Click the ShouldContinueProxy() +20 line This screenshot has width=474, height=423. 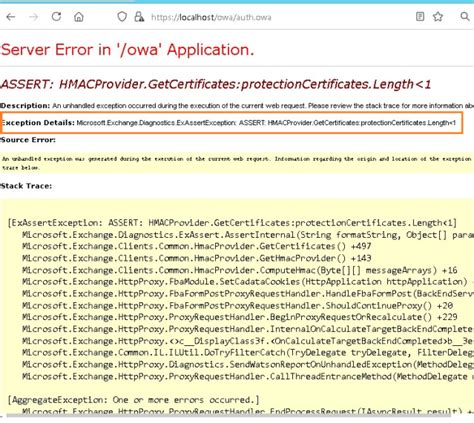[x=237, y=306]
